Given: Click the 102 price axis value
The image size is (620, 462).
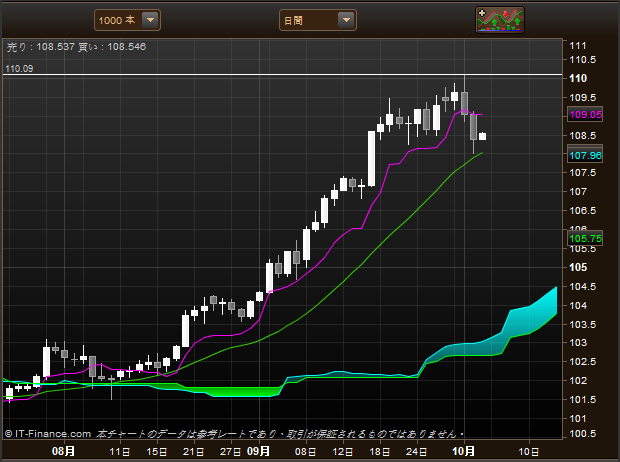Looking at the screenshot, I should tap(578, 381).
